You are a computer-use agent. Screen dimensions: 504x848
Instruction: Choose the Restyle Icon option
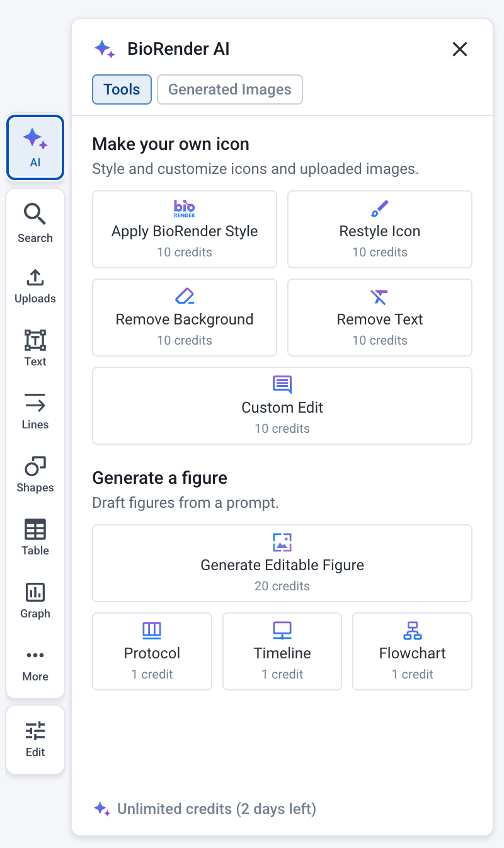click(x=380, y=229)
